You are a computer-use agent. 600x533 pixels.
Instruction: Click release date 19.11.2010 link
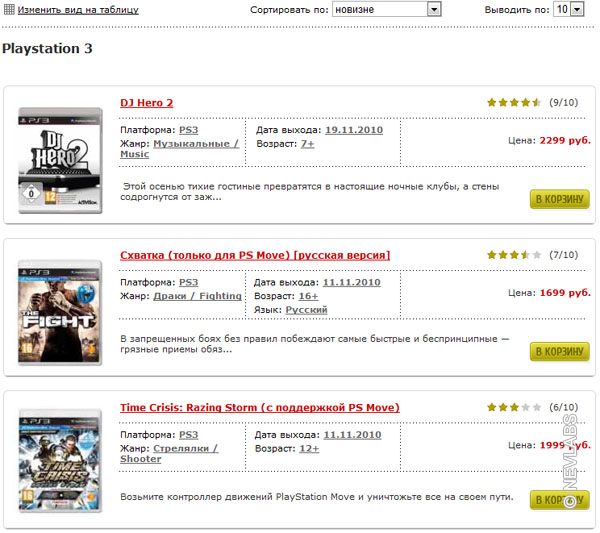pos(353,130)
